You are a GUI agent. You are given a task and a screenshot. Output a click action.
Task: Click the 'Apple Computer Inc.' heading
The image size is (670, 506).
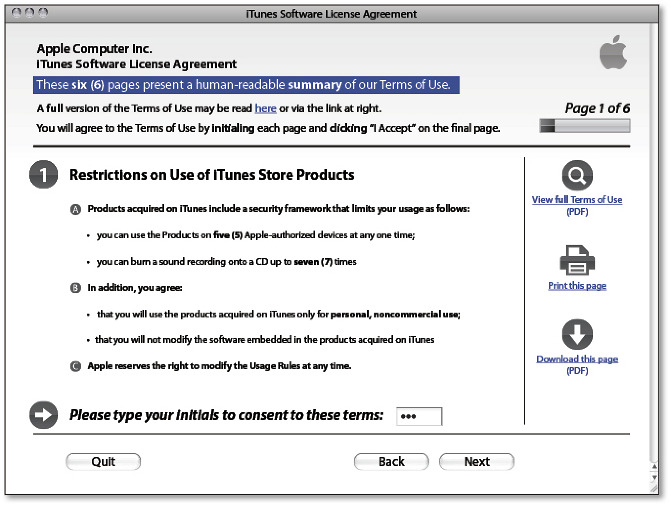tap(94, 49)
